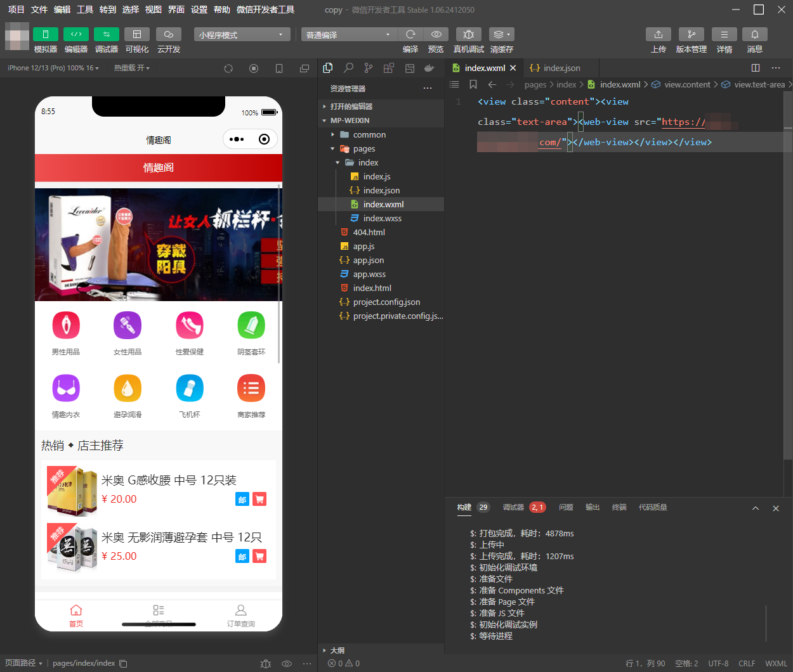Click the 清缓存 clear cache icon
Image resolution: width=793 pixels, height=672 pixels.
[x=501, y=34]
